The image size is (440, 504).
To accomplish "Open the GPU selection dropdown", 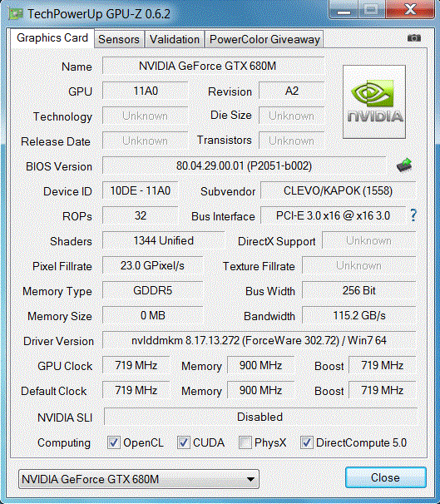I will (139, 479).
